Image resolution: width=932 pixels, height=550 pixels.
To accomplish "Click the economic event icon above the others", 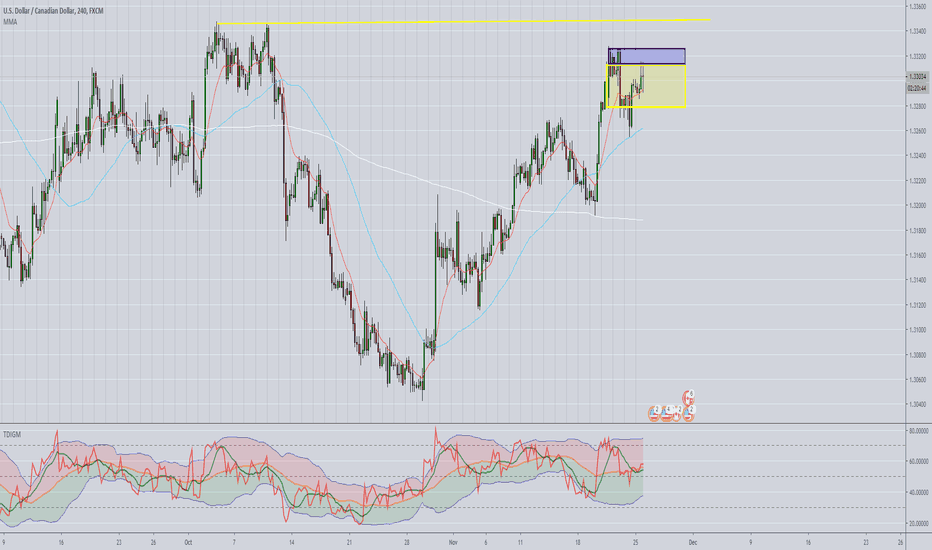I will click(688, 395).
